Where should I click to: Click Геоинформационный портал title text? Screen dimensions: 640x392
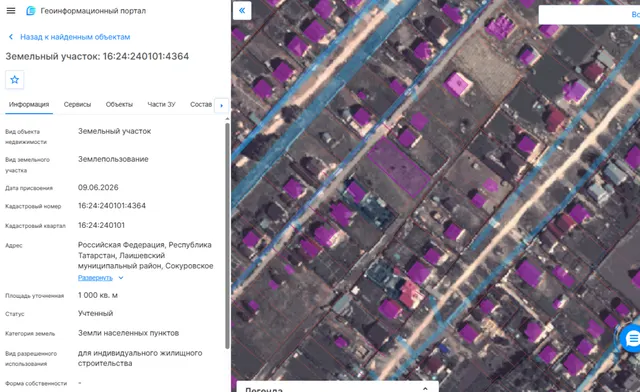(93, 11)
